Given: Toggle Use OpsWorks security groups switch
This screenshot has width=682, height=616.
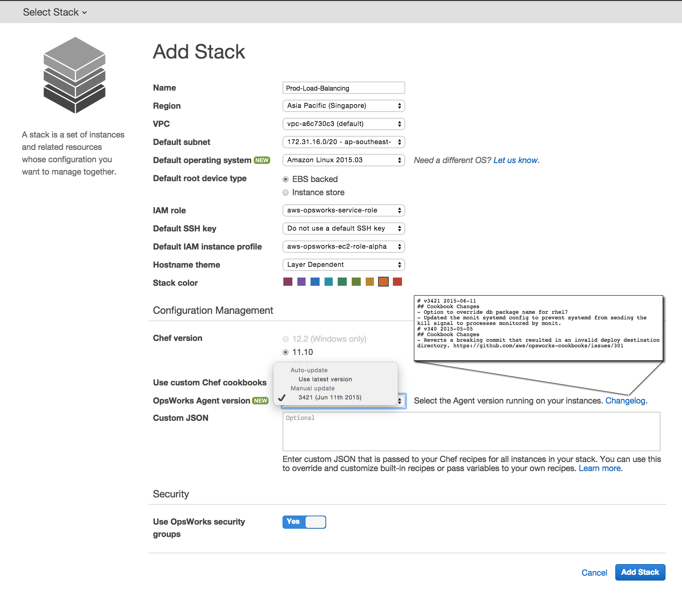Looking at the screenshot, I should pyautogui.click(x=304, y=522).
